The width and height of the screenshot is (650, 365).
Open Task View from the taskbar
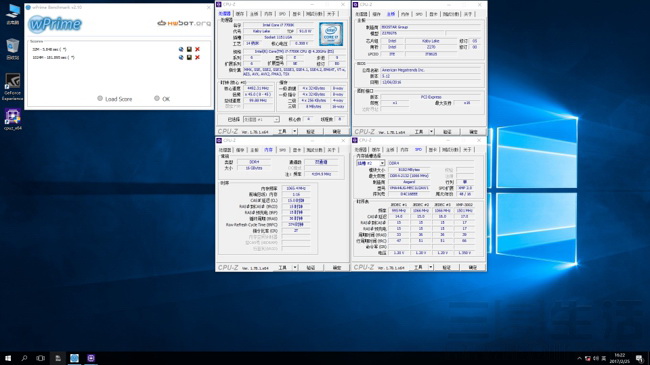tap(40, 358)
